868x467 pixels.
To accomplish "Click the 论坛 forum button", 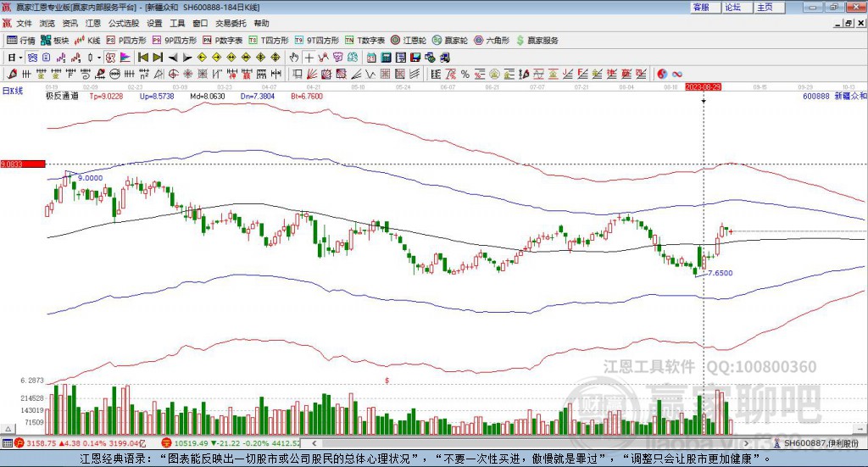I will (x=732, y=7).
